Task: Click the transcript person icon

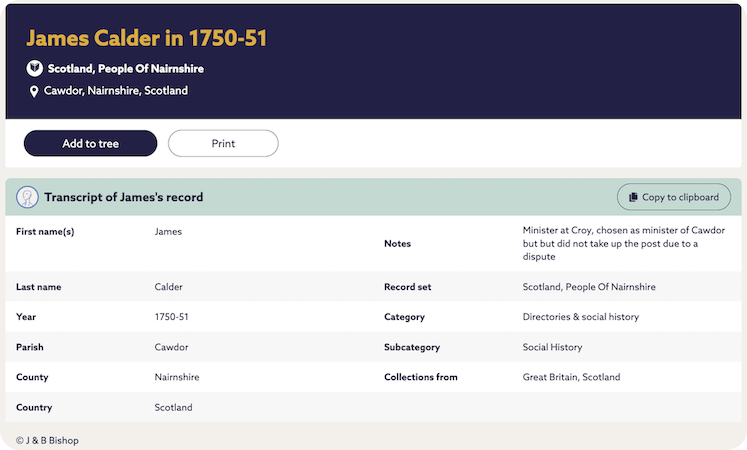Action: point(27,197)
